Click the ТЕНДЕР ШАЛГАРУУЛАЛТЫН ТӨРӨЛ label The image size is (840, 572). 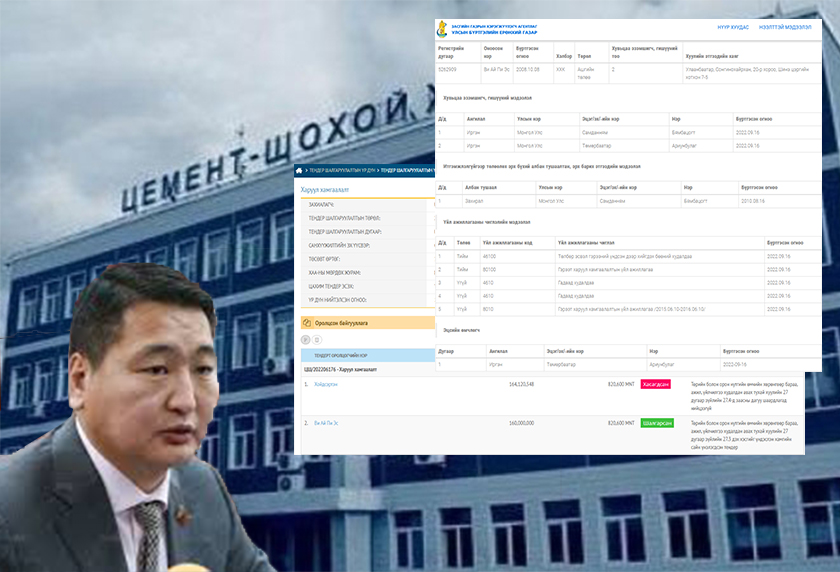click(344, 219)
